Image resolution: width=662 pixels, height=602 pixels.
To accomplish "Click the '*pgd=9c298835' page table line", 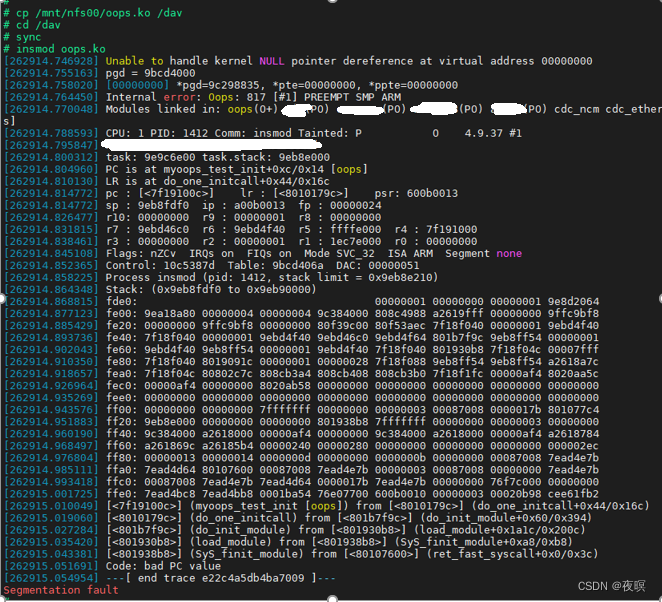I will point(231,85).
